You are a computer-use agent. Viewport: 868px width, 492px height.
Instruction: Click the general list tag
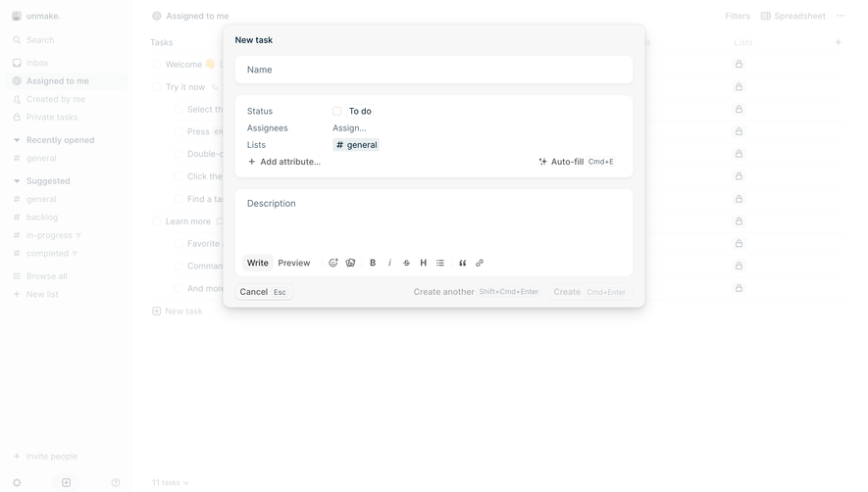[356, 145]
